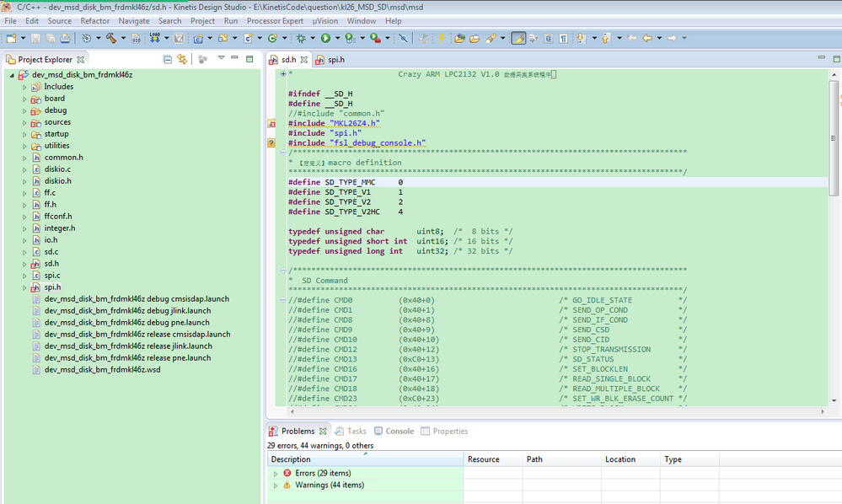Click Collapse All in Project Explorer
Image resolution: width=842 pixels, height=504 pixels.
click(x=168, y=59)
